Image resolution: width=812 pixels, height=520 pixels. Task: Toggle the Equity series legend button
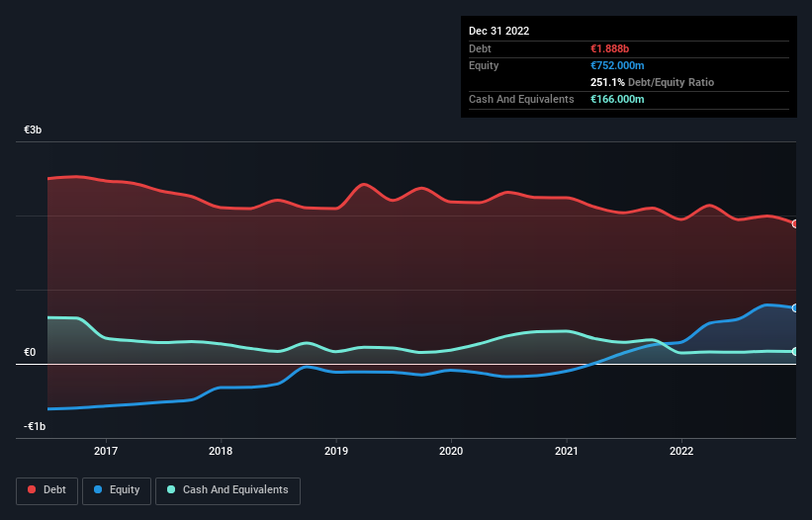pos(117,490)
